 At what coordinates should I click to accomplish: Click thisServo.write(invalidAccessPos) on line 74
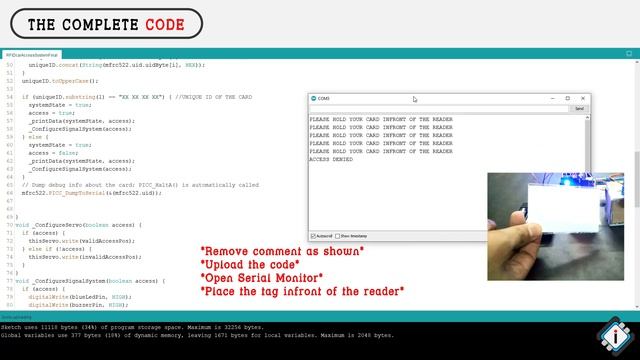coord(85,257)
